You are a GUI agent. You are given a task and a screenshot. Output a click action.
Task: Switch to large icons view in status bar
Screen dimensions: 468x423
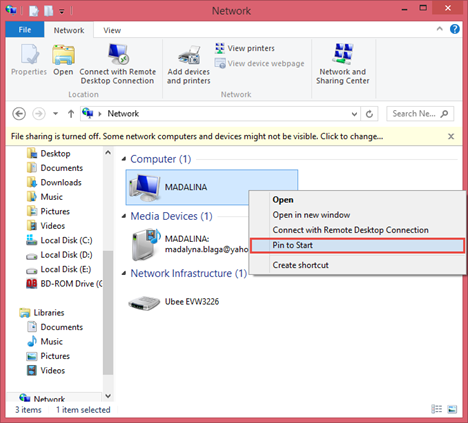[x=452, y=409]
